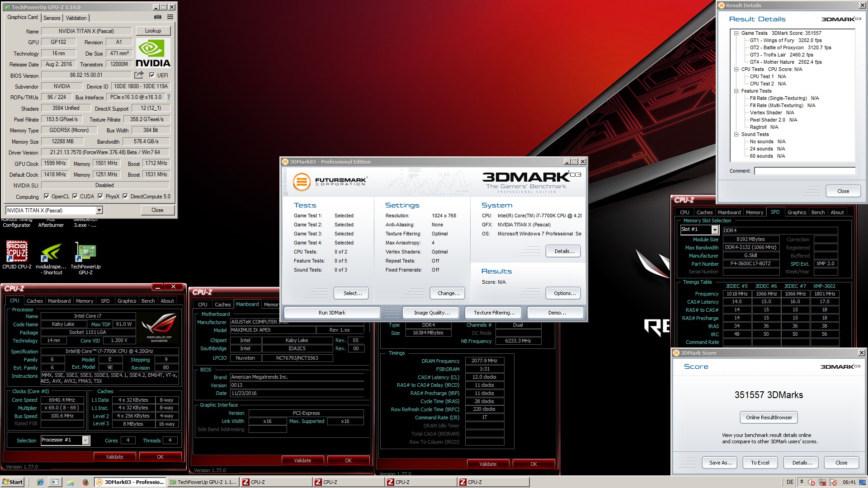Click the Online ResultBrowser button
The width and height of the screenshot is (868, 488).
coord(769,418)
